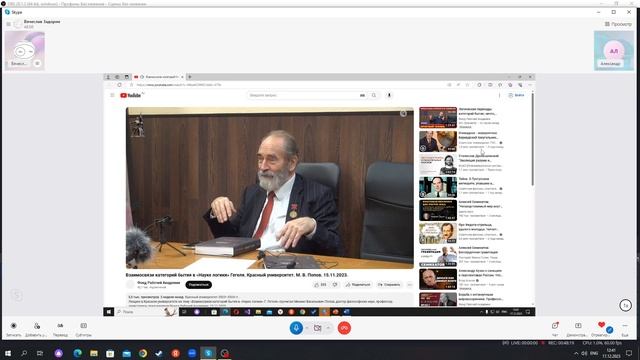Open Task View on the taskbar

[40, 353]
